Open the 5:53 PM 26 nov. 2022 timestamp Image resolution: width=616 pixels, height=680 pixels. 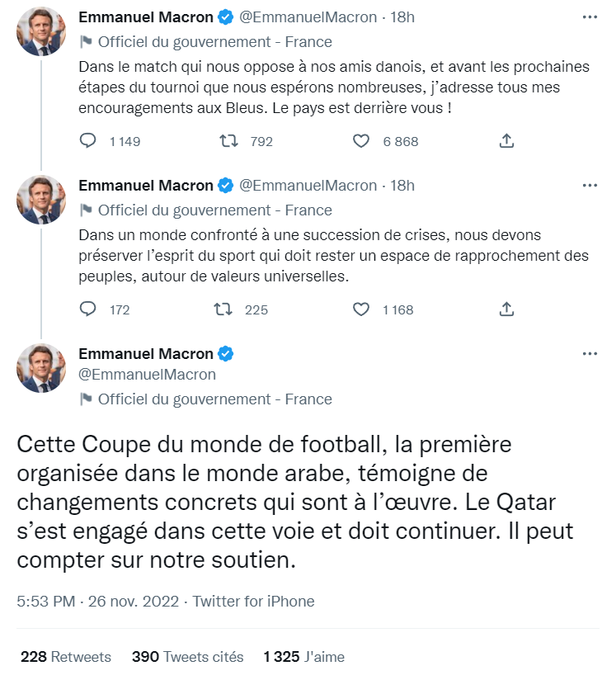click(97, 602)
